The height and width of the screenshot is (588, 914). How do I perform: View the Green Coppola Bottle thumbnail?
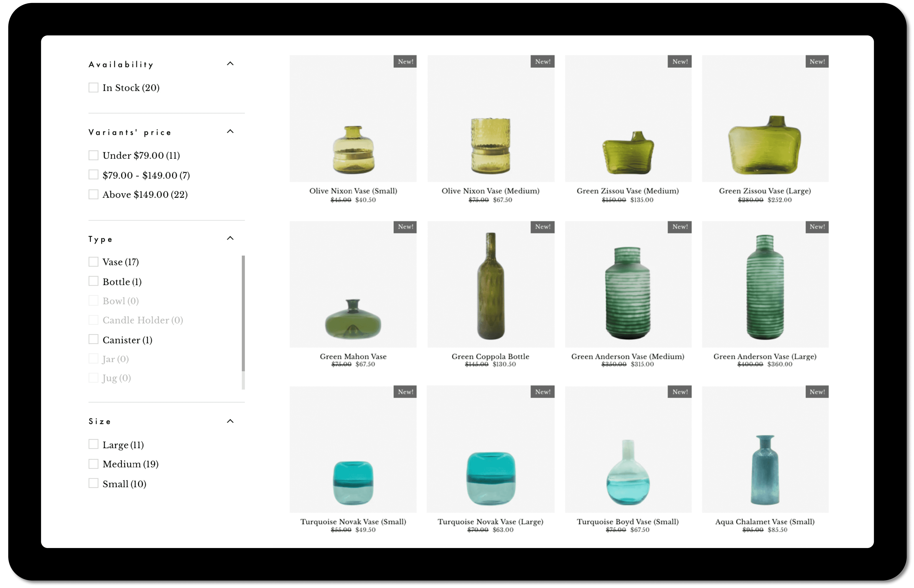(x=490, y=284)
